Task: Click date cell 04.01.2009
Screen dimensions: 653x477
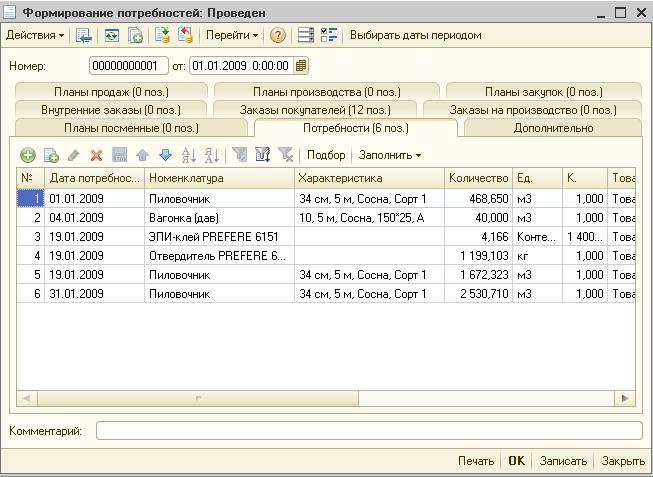Action: pyautogui.click(x=95, y=218)
